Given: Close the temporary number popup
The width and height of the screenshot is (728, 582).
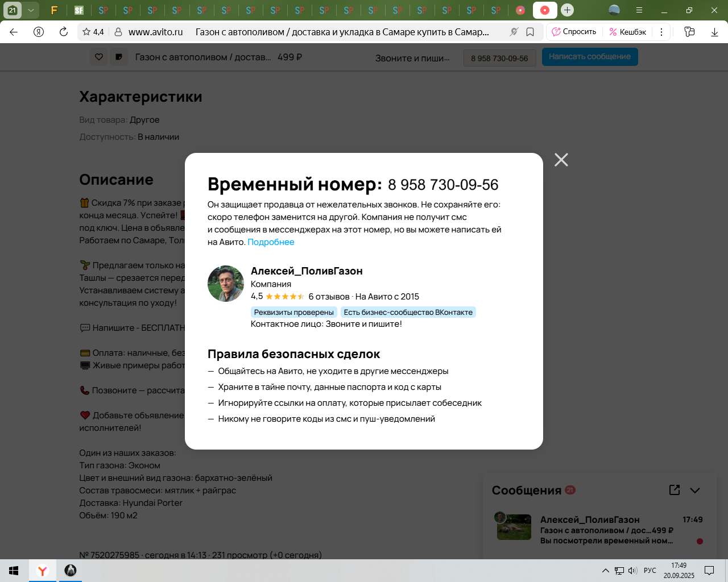Looking at the screenshot, I should pos(561,160).
